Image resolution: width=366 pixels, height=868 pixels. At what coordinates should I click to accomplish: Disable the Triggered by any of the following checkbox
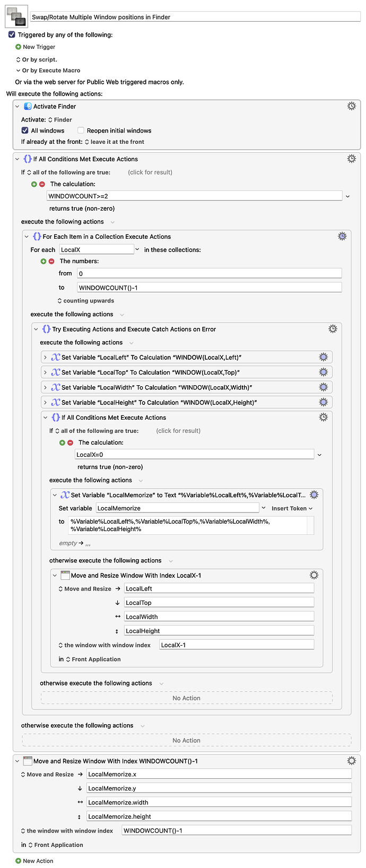[x=12, y=34]
